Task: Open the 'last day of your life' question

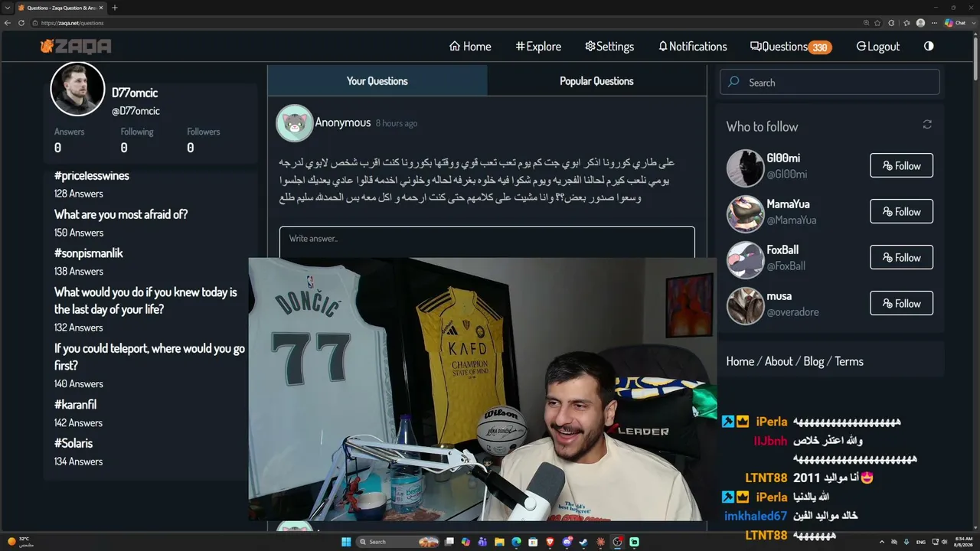Action: pos(145,301)
